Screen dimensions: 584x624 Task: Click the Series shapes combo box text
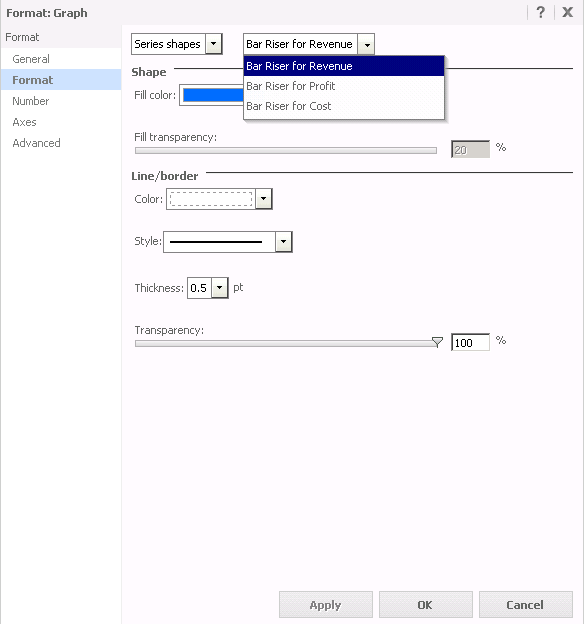[168, 44]
